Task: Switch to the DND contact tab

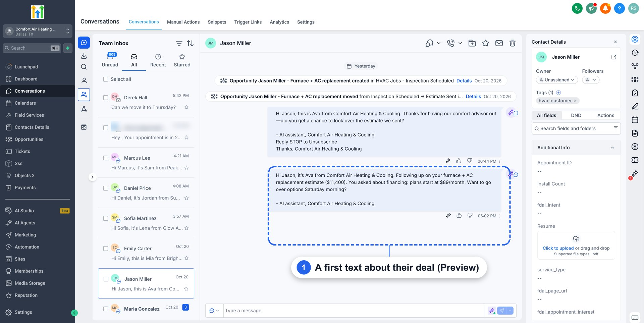Action: click(576, 115)
